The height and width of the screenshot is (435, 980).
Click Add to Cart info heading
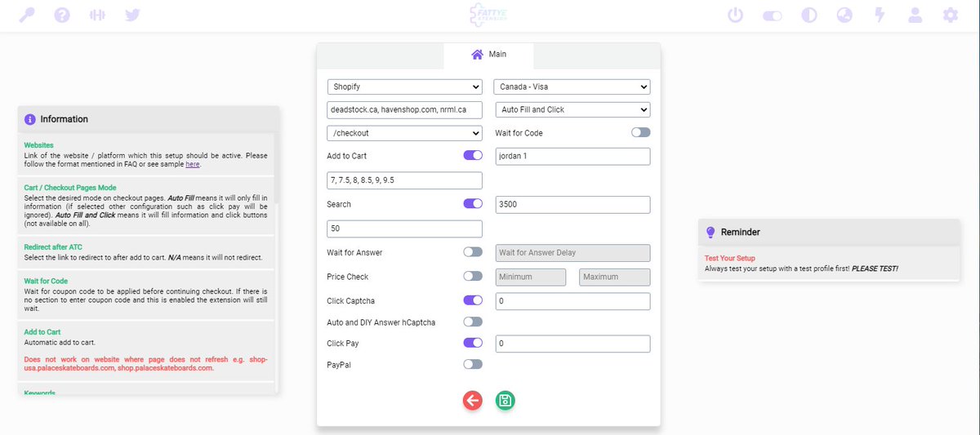[42, 332]
